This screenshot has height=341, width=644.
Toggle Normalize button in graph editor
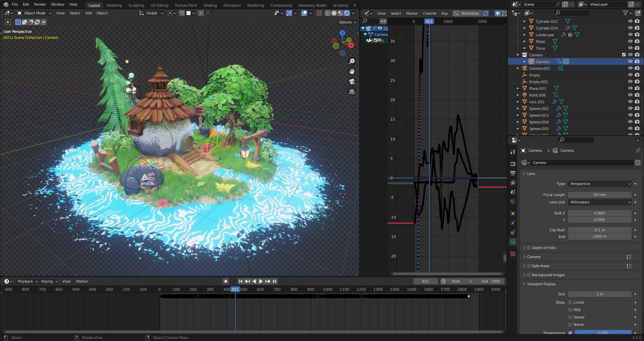tap(467, 13)
